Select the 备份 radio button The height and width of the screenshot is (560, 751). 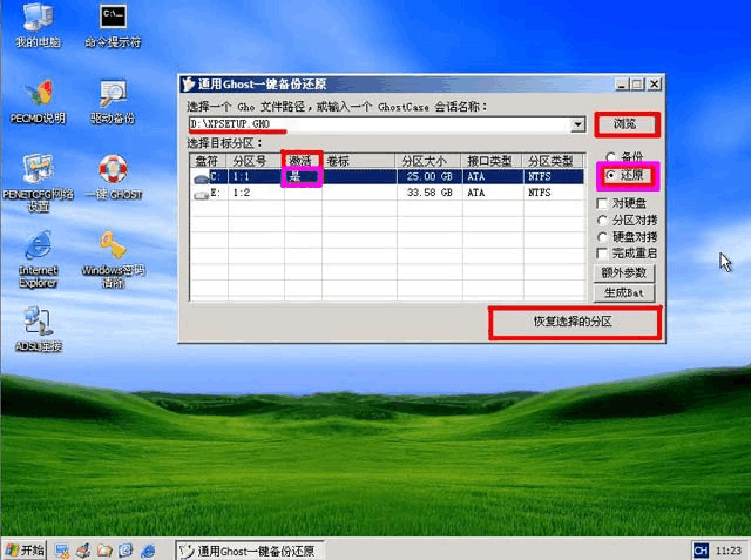coord(611,157)
